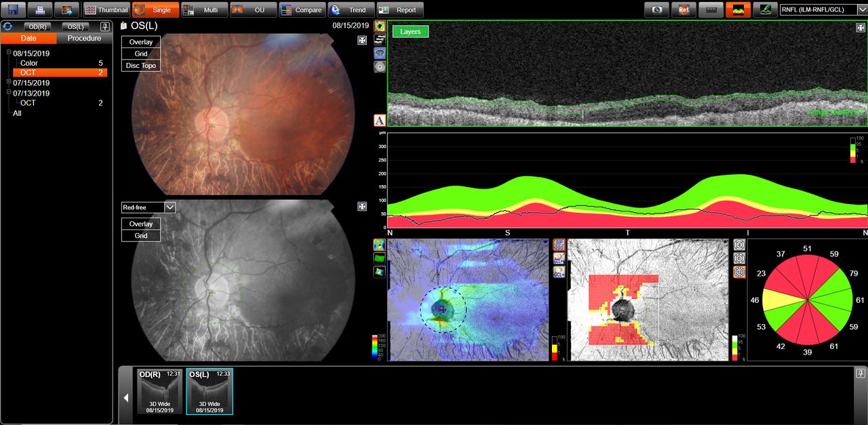Maximize the B-scan OCT panel

(861, 27)
